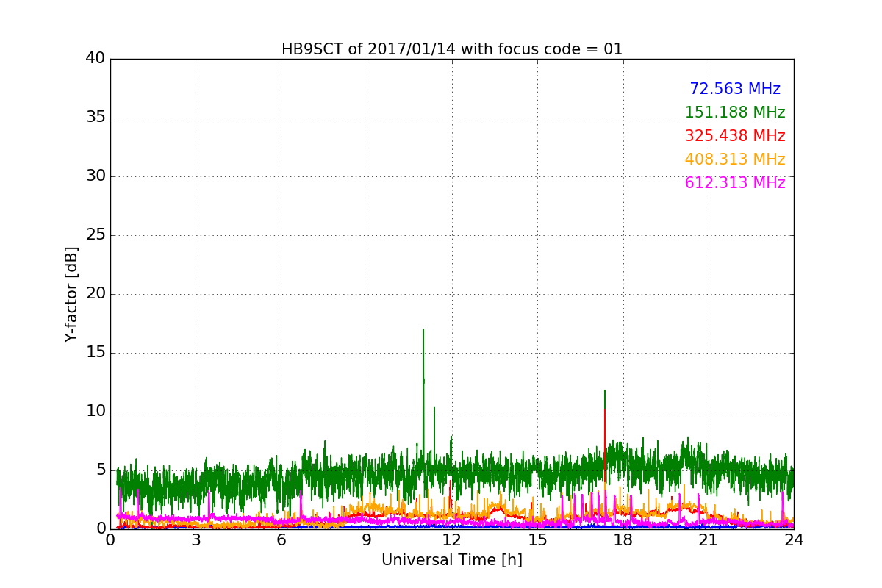
Task: Click the x-axis tick label 9
Action: coord(367,540)
